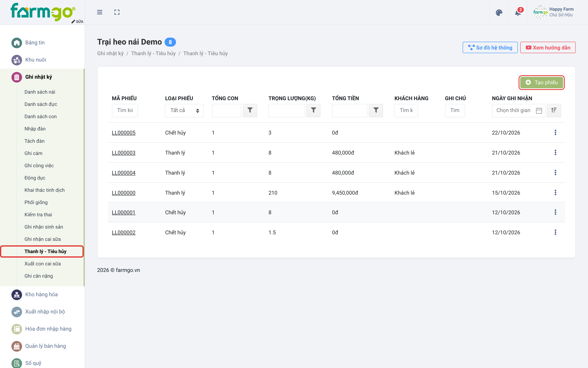Apply the Tổng con filter funnel

[x=250, y=110]
